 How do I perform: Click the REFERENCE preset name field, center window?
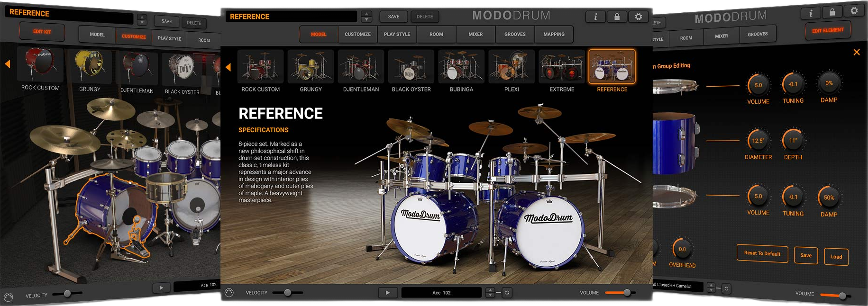point(291,17)
